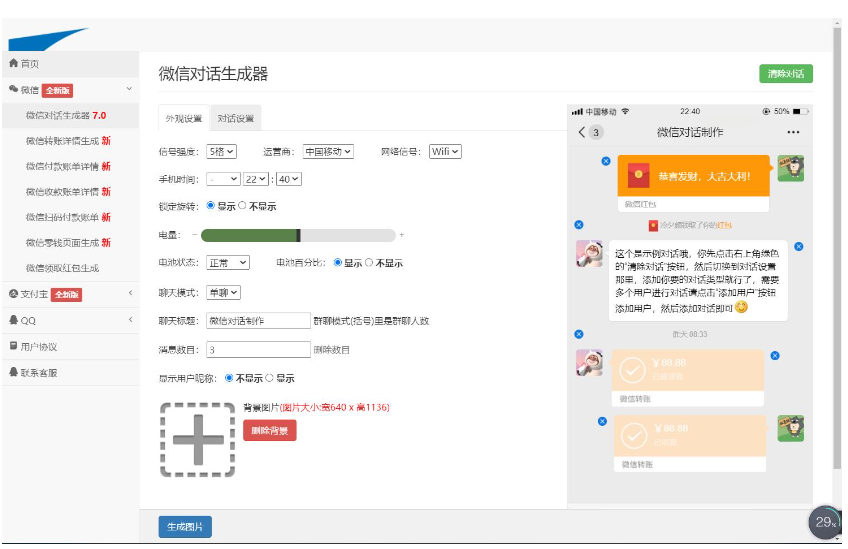Remove the first ¥88.88 transfer message
The height and width of the screenshot is (549, 848).
tap(774, 355)
